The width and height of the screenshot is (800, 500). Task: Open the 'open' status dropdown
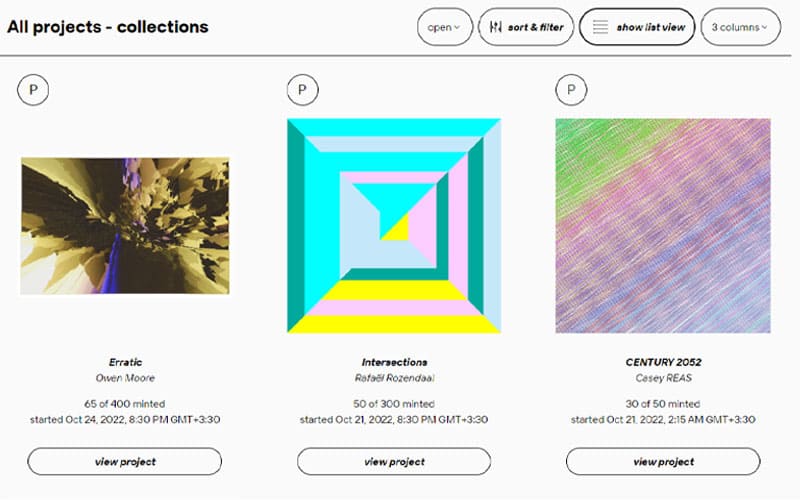point(444,28)
